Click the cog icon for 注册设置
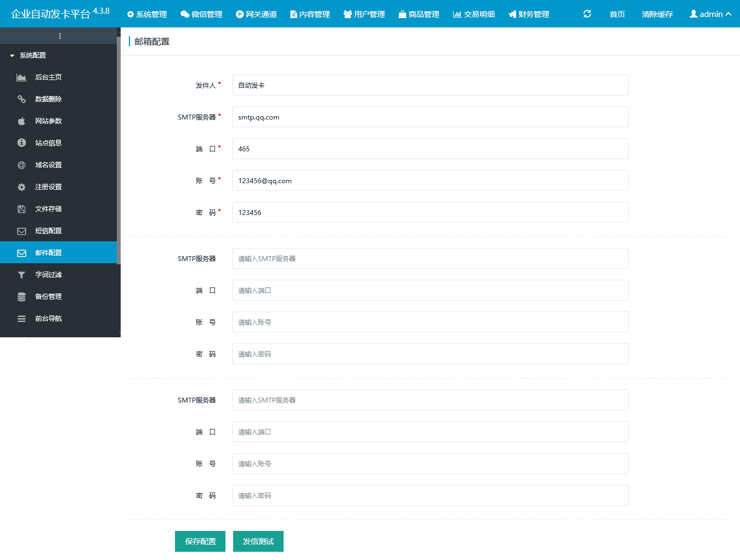 tap(21, 187)
